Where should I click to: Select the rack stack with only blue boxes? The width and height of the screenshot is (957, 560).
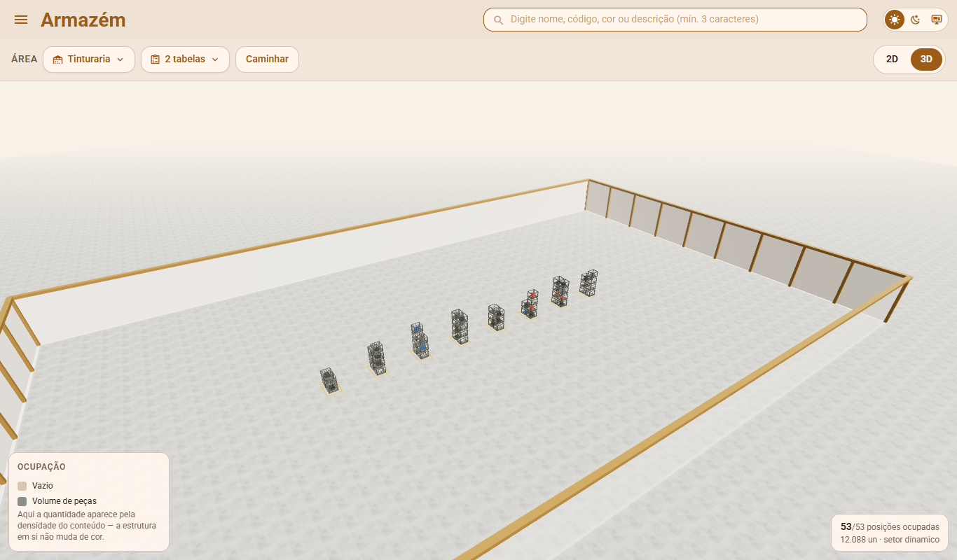[x=420, y=342]
